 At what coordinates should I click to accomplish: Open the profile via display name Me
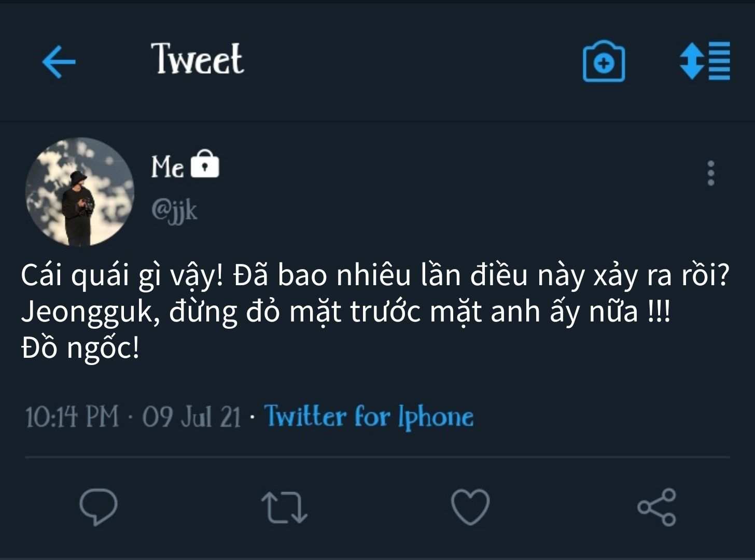point(167,166)
